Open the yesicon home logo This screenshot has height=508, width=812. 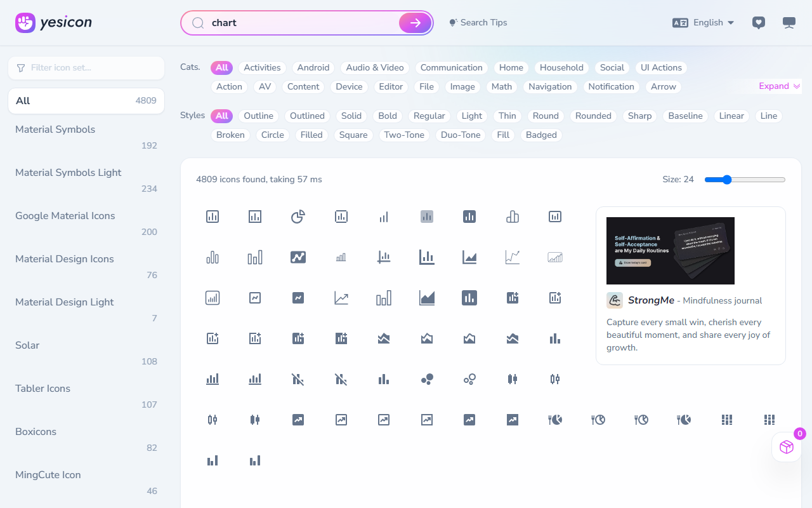(x=54, y=23)
